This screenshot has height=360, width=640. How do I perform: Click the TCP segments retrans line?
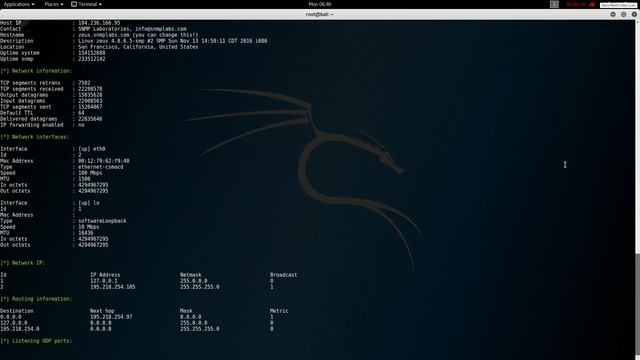click(45, 83)
